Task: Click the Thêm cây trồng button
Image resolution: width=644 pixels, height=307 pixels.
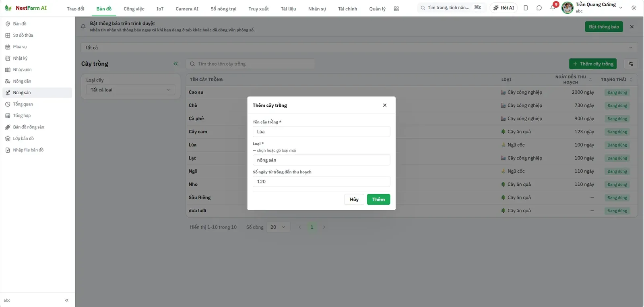Action: point(593,64)
